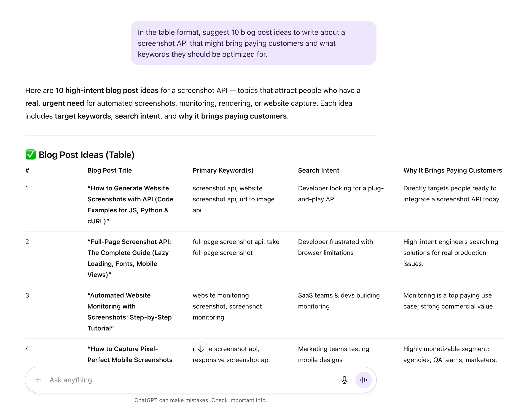Click the plus icon in the message bar
Viewport: 532px width, 406px height.
coord(38,380)
